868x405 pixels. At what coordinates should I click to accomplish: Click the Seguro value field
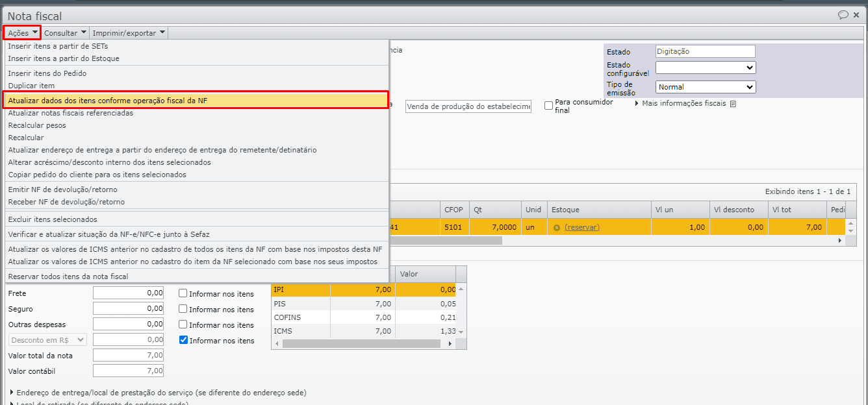click(x=129, y=308)
